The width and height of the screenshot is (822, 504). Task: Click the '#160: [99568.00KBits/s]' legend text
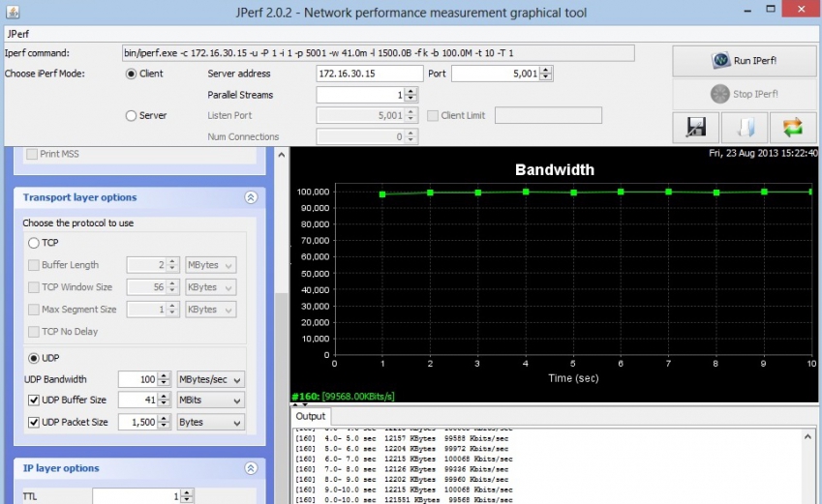(343, 397)
